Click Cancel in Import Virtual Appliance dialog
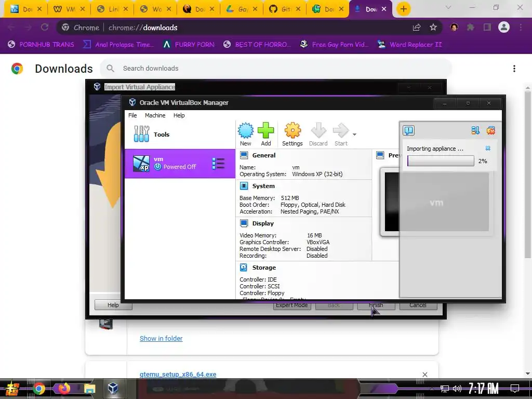532x399 pixels. tap(418, 305)
